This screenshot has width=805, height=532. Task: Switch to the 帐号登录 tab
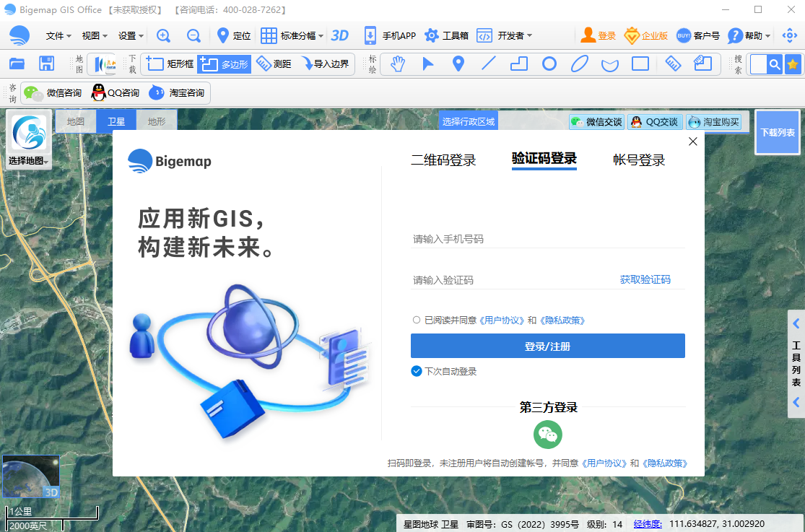click(x=638, y=160)
